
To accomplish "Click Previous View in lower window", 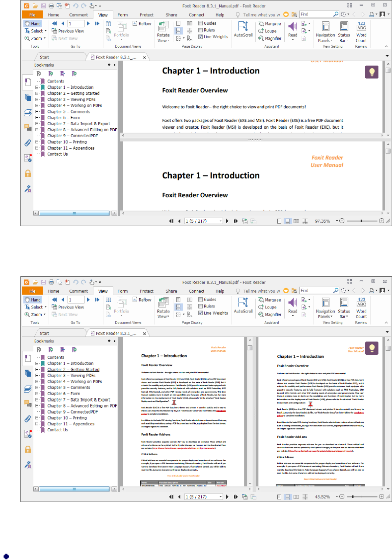I will tap(68, 307).
